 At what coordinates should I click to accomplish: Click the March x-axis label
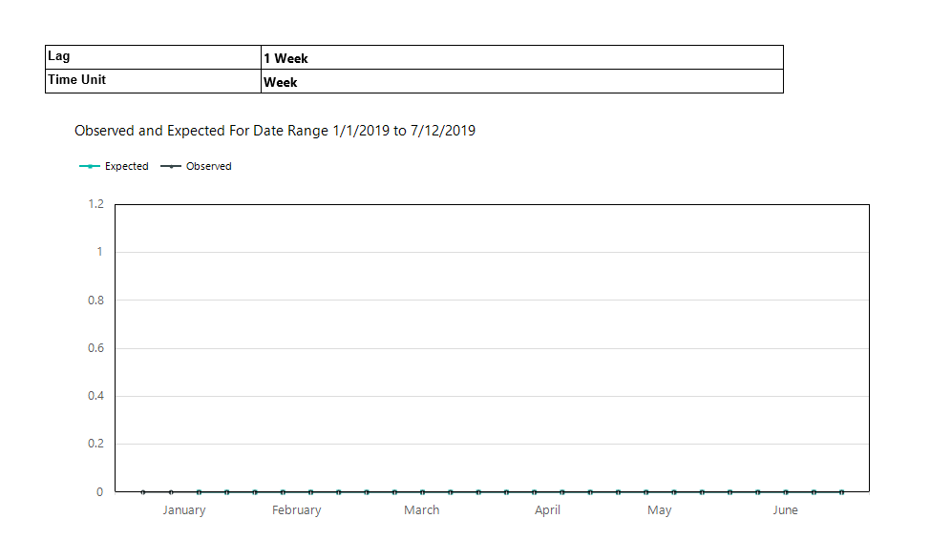[x=422, y=510]
